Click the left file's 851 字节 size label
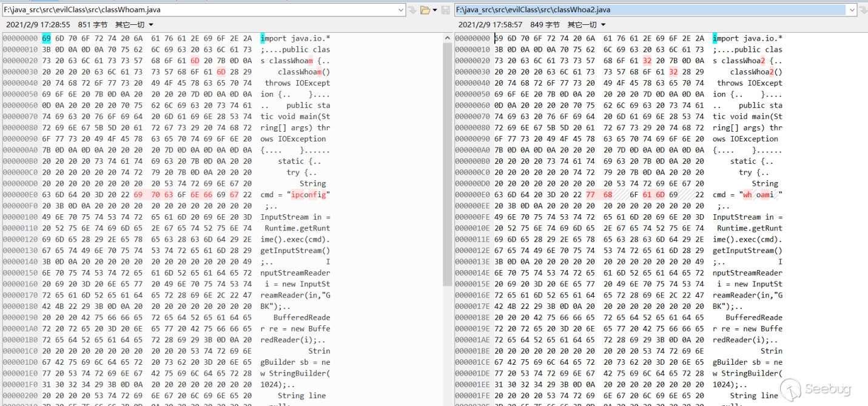This screenshot has height=406, width=868. point(93,24)
